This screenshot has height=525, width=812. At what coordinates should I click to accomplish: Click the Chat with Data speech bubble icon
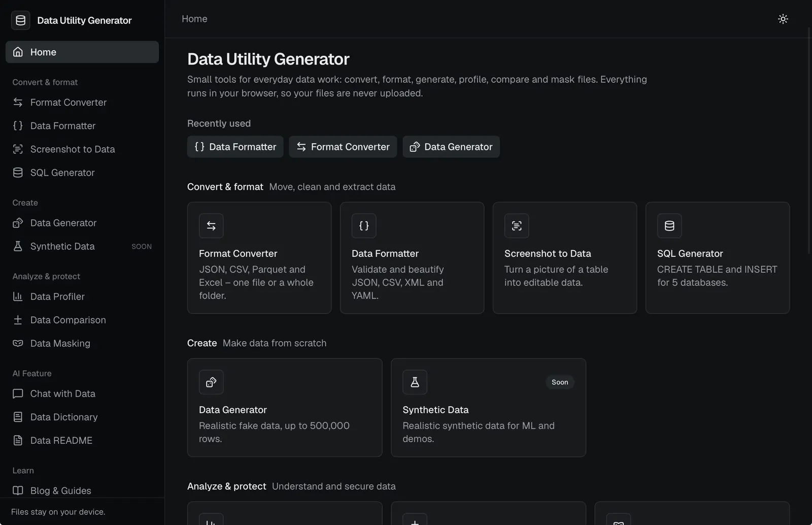coord(18,393)
